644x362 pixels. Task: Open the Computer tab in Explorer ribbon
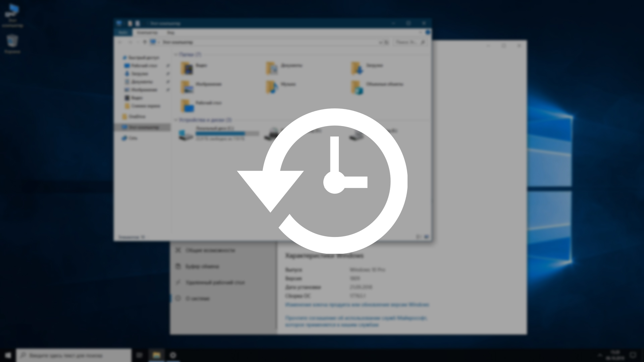pyautogui.click(x=147, y=33)
